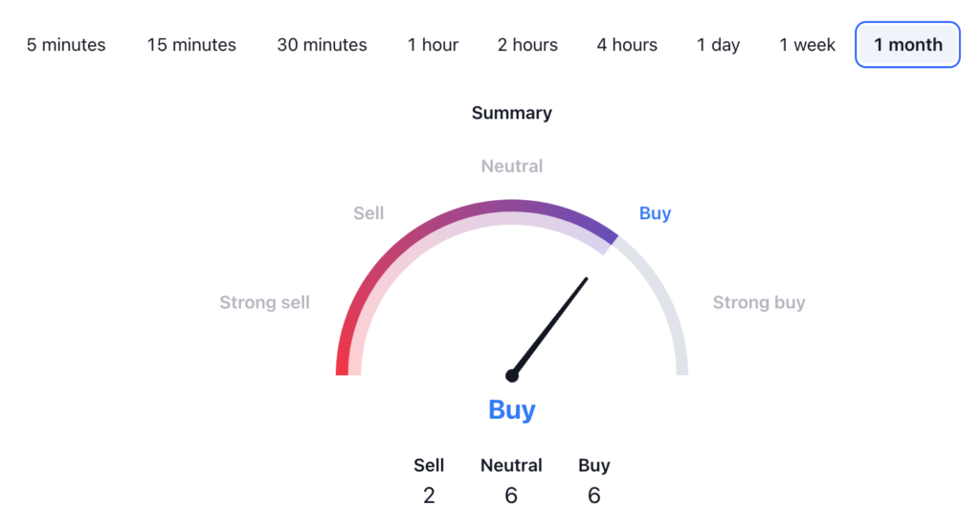980x529 pixels.
Task: Click the Neutral label above the gauge
Action: pos(512,166)
